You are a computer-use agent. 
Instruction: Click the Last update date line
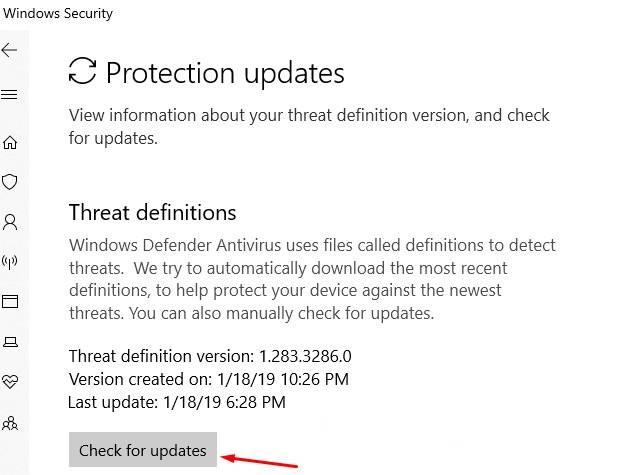click(177, 402)
